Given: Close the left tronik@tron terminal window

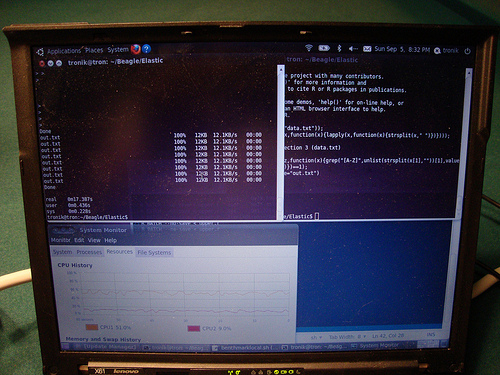Looking at the screenshot, I should pos(42,63).
